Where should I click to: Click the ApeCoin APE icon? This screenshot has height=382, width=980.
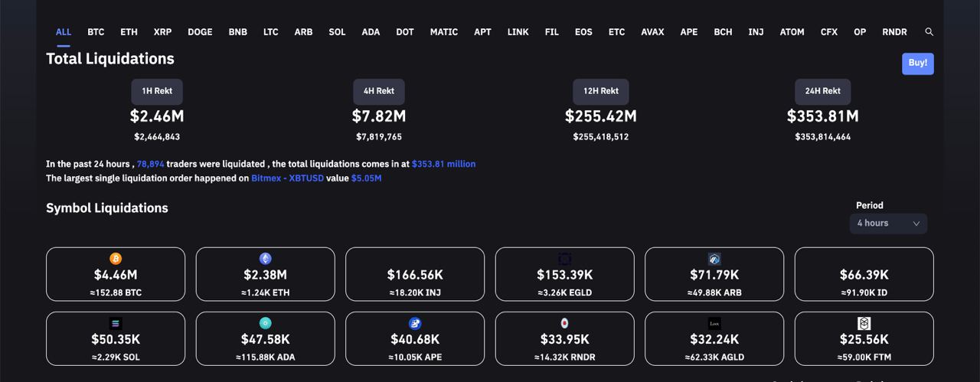(415, 323)
